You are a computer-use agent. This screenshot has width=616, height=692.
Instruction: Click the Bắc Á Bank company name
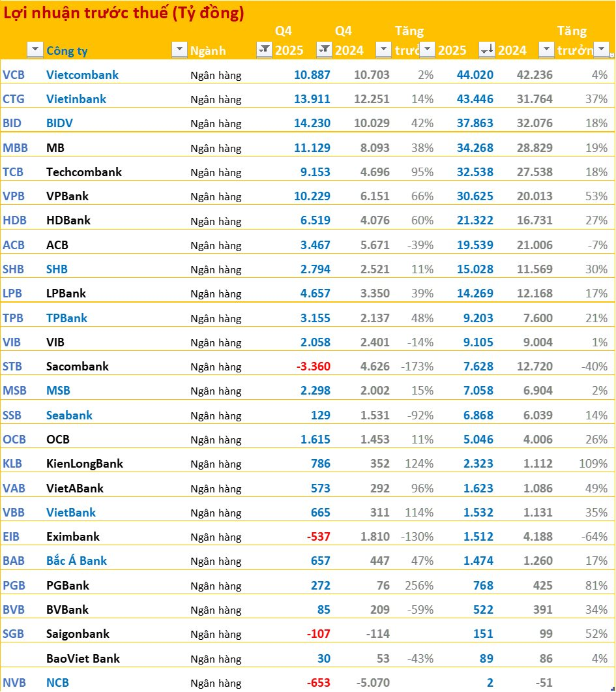(76, 561)
